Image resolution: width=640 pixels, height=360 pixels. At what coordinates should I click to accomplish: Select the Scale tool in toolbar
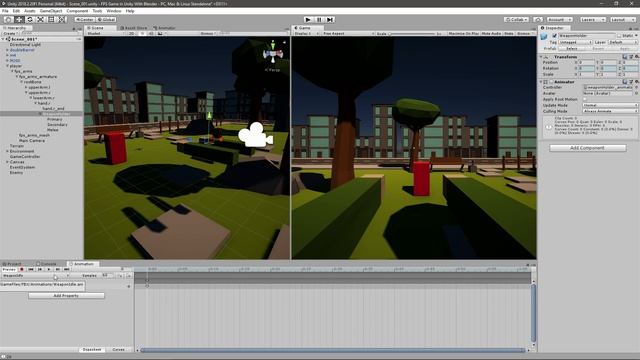coord(40,19)
